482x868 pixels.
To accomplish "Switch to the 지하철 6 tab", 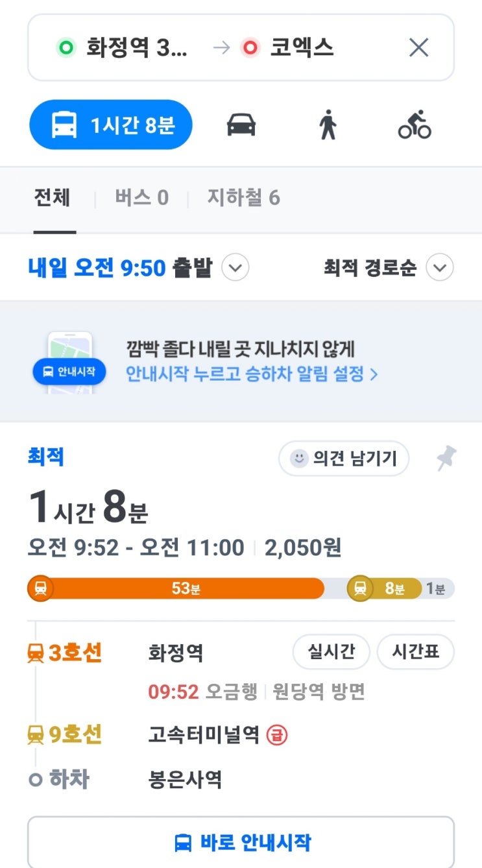I will pyautogui.click(x=243, y=198).
